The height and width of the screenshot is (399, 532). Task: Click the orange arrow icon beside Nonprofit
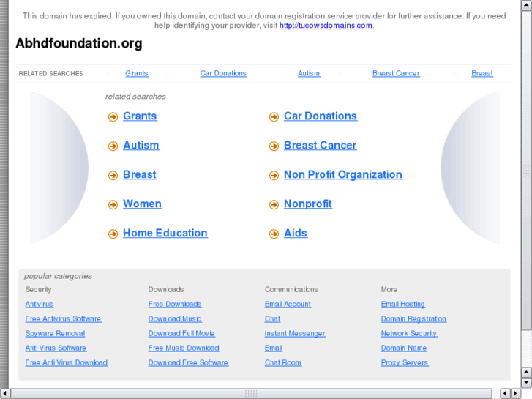point(274,205)
